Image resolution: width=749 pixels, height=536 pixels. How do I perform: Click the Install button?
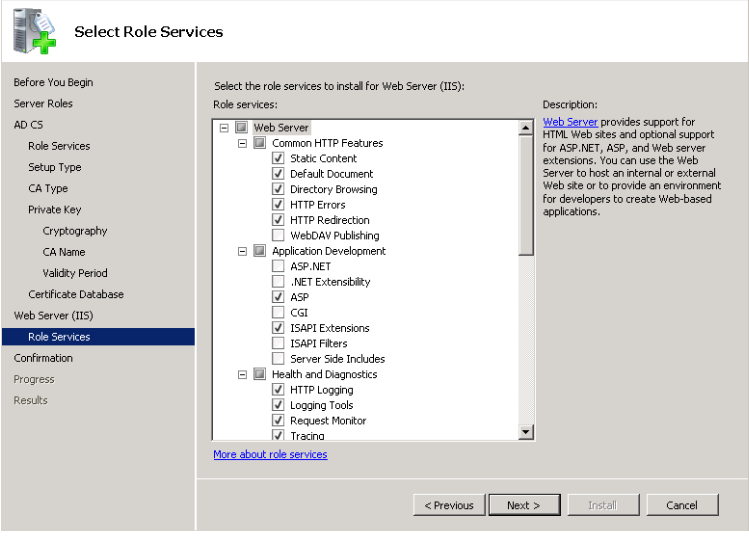point(603,505)
